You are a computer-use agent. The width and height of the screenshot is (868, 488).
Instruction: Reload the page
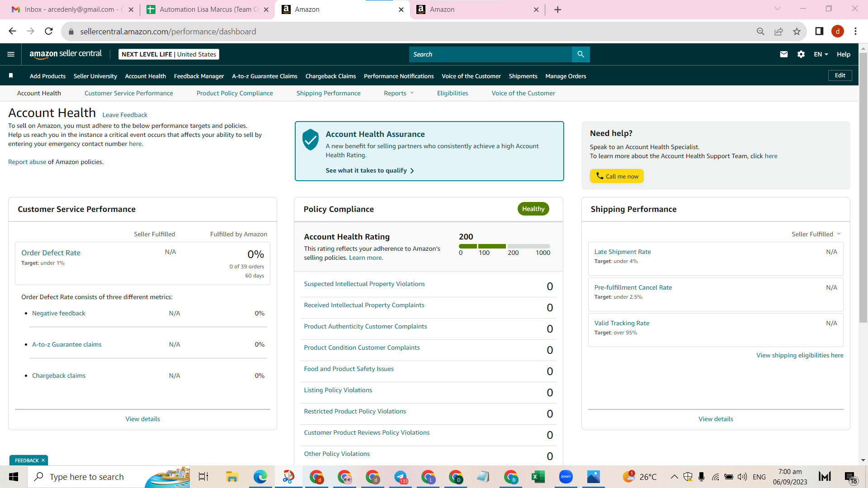49,31
